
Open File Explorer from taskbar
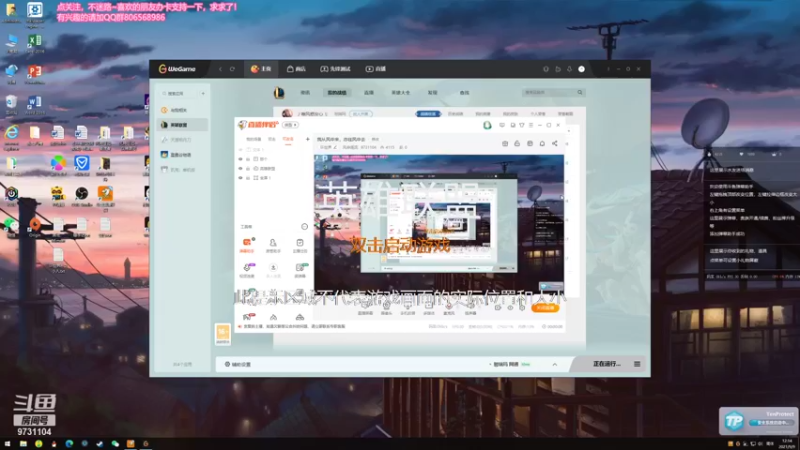click(x=23, y=444)
